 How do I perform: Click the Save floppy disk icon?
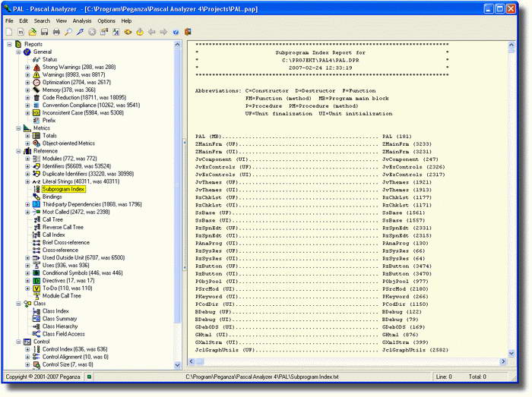[x=44, y=32]
